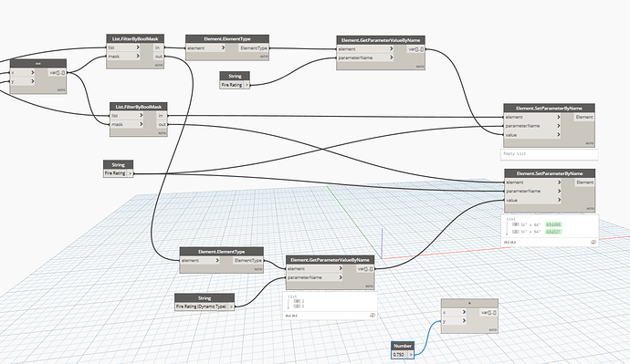Click the value port chevron above the Empty List preview

(559, 135)
